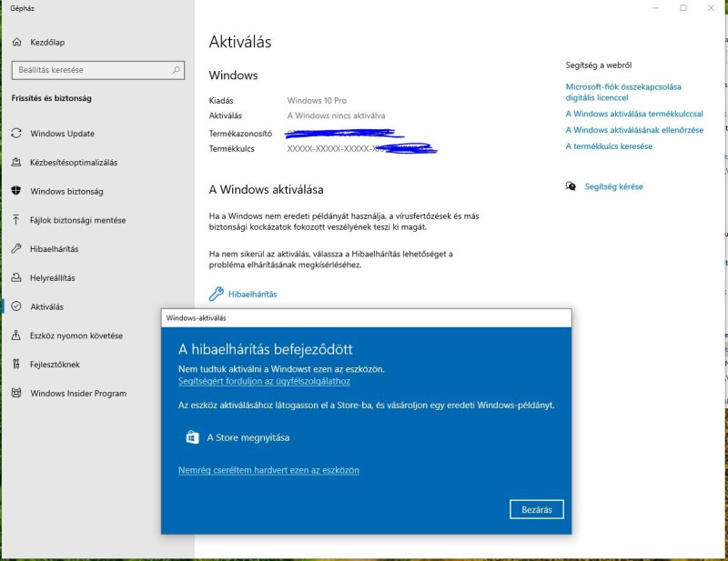The height and width of the screenshot is (561, 728).
Task: Click the Aktiválás page heading
Action: tap(240, 42)
